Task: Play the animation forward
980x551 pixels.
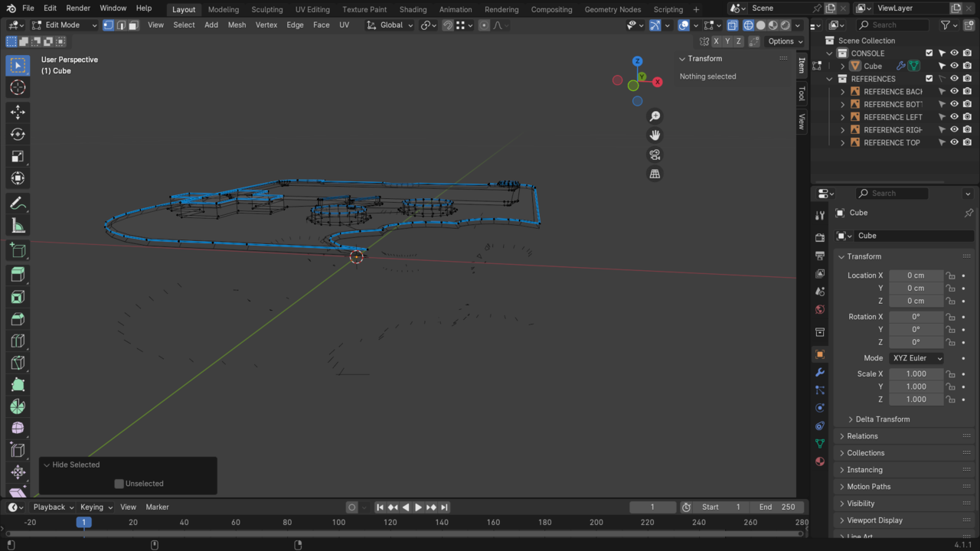Action: click(418, 507)
